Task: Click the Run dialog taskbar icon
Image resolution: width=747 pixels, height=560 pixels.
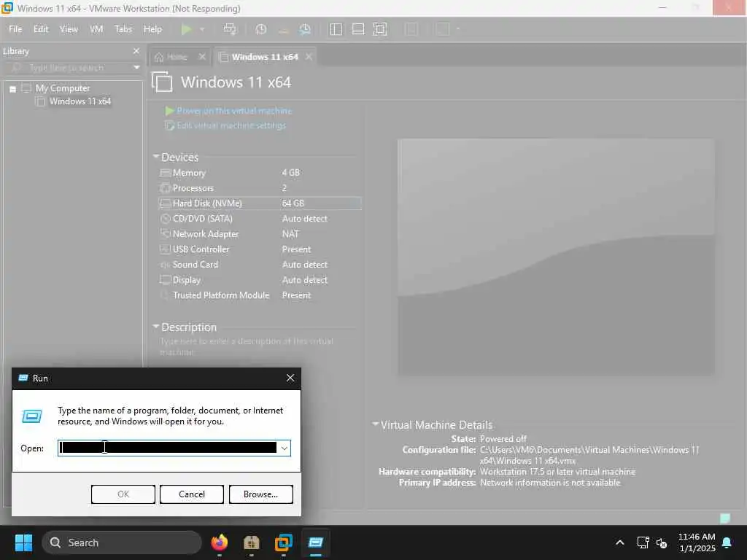Action: pos(315,542)
